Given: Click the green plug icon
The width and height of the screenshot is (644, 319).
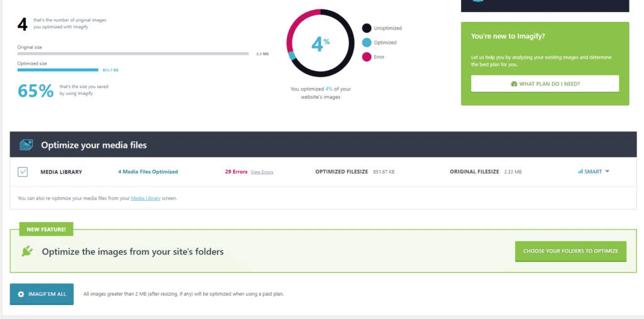Looking at the screenshot, I should pos(28,251).
